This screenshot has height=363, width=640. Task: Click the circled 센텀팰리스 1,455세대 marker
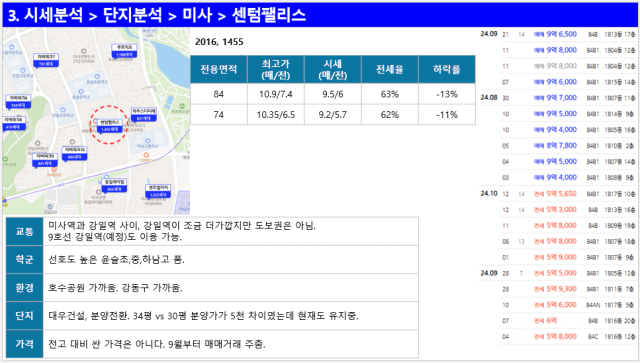[109, 126]
